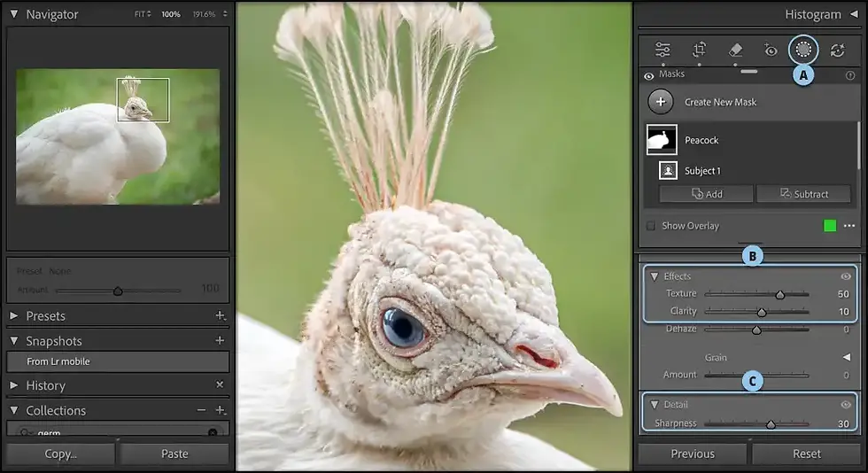Clear History with the X icon
This screenshot has width=868, height=473.
click(x=220, y=384)
